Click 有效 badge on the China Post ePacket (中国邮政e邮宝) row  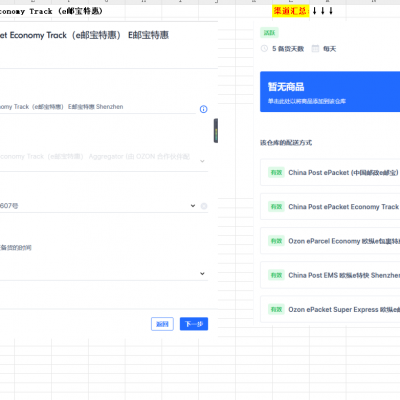point(276,172)
